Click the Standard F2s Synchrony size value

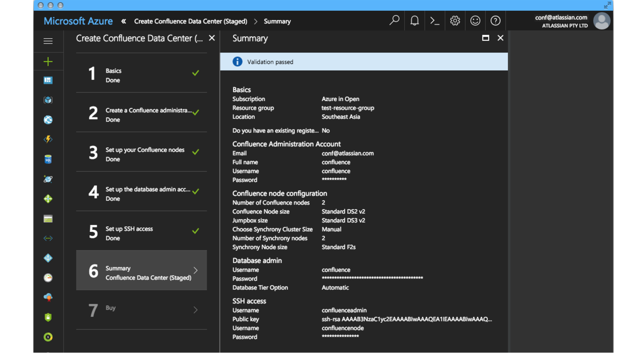[339, 247]
